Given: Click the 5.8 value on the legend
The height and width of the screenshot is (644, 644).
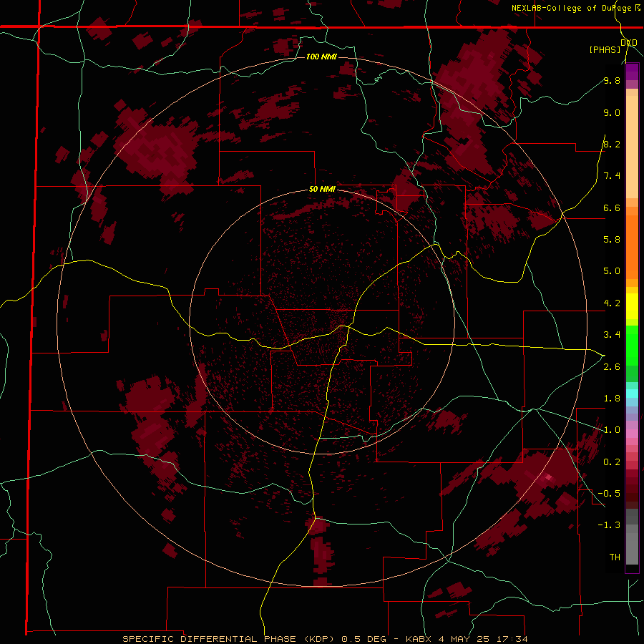Looking at the screenshot, I should tap(612, 239).
